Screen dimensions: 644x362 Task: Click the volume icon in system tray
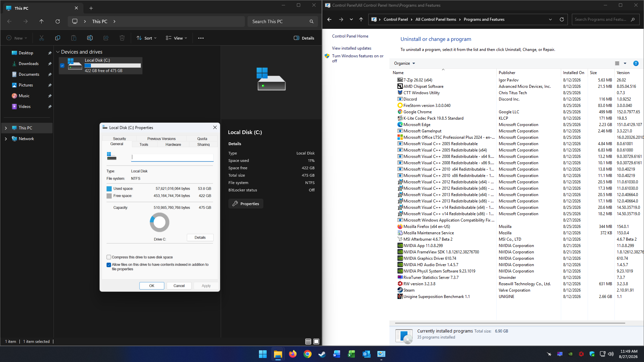tap(611, 354)
